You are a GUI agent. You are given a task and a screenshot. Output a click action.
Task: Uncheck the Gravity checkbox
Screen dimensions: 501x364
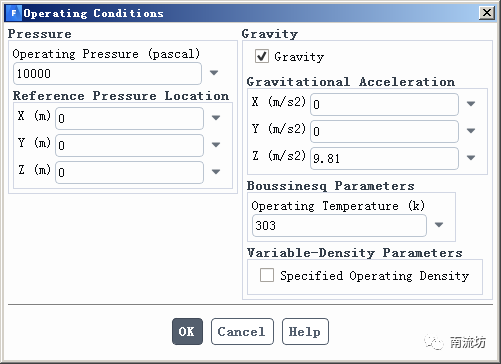point(262,56)
